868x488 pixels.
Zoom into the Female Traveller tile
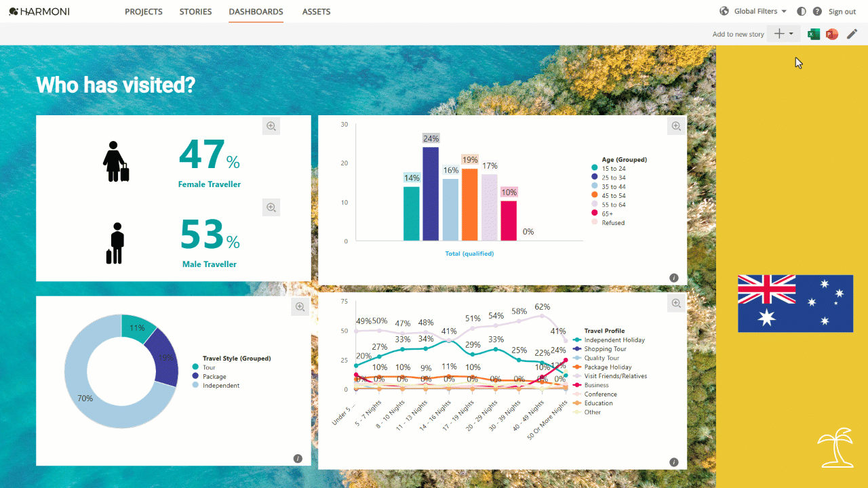(271, 126)
